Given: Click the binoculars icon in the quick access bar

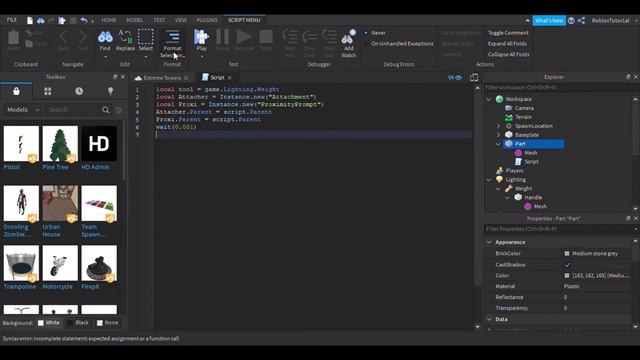Looking at the screenshot, I should 41,20.
